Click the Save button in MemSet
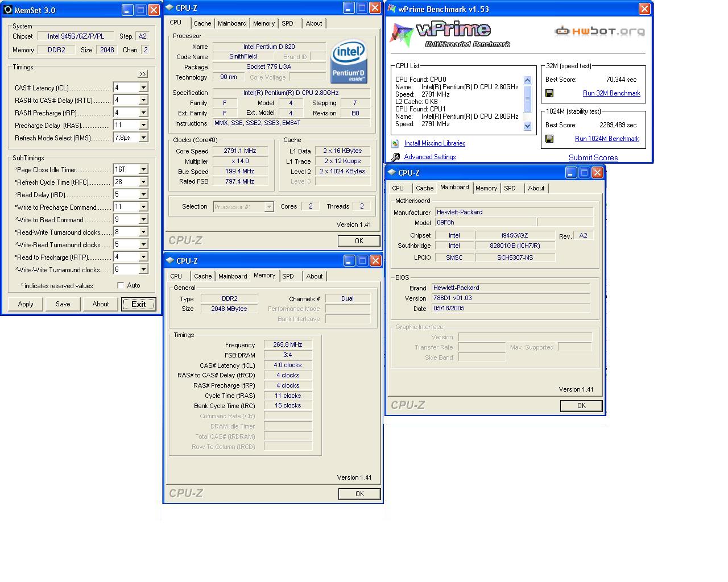This screenshot has height=582, width=728. point(63,304)
